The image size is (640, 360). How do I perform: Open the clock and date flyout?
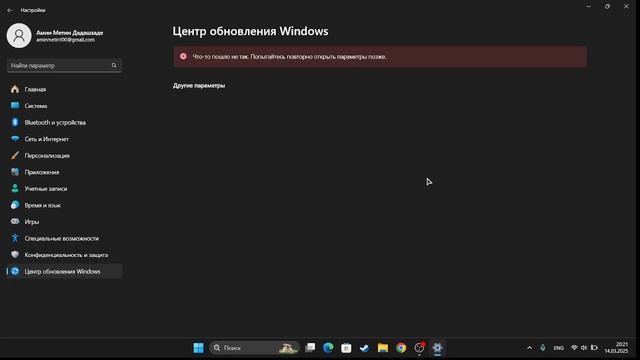[616, 348]
